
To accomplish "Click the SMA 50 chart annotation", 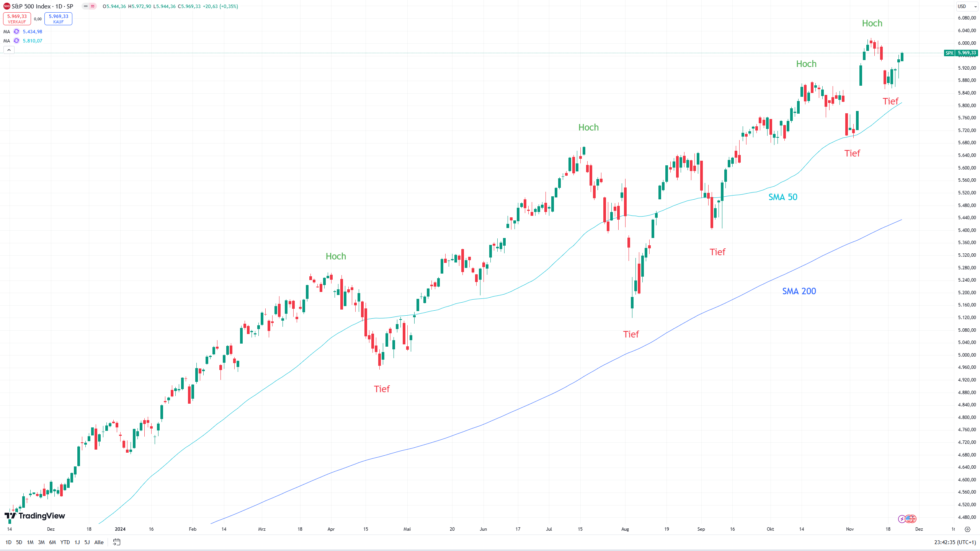I will coord(783,197).
